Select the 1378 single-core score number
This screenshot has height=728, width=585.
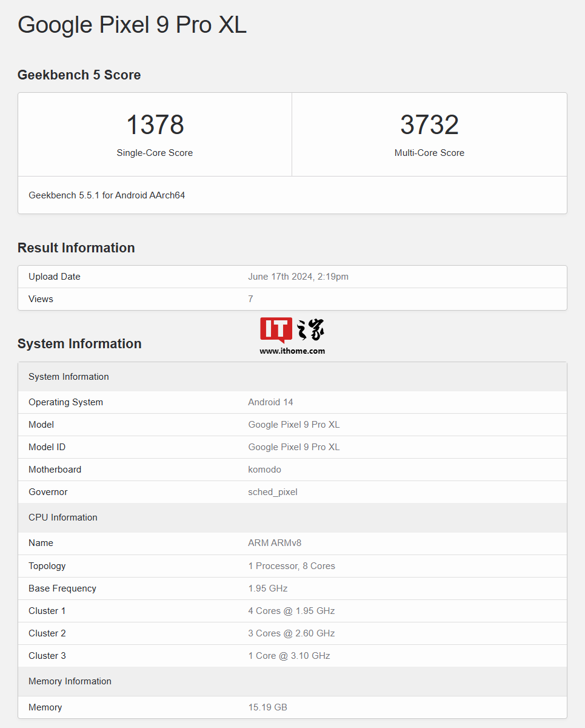coord(155,125)
